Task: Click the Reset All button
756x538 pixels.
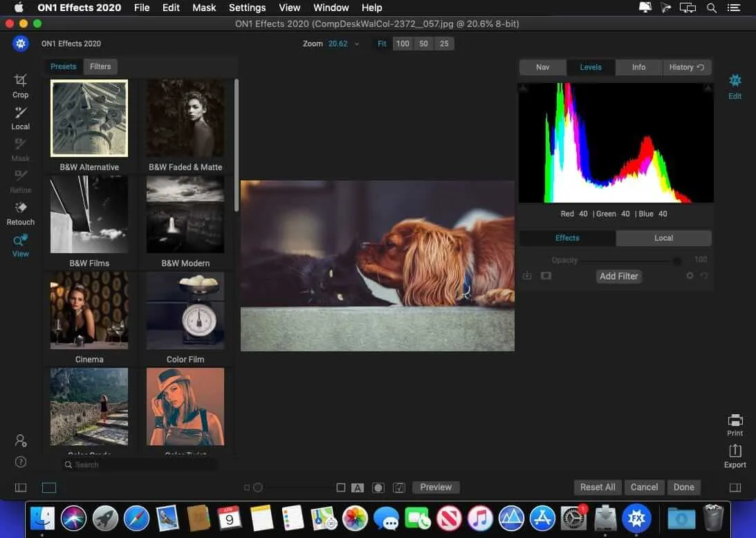Action: tap(598, 487)
